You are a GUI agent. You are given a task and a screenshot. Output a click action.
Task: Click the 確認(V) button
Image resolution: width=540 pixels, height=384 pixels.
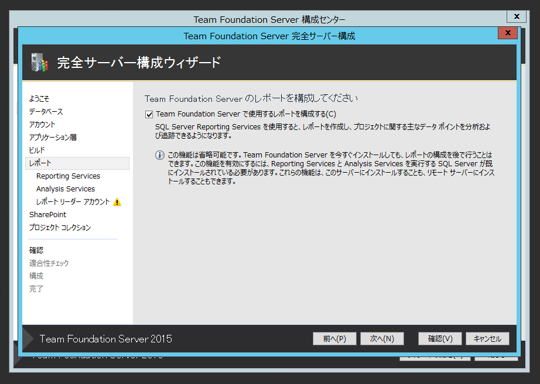point(440,339)
